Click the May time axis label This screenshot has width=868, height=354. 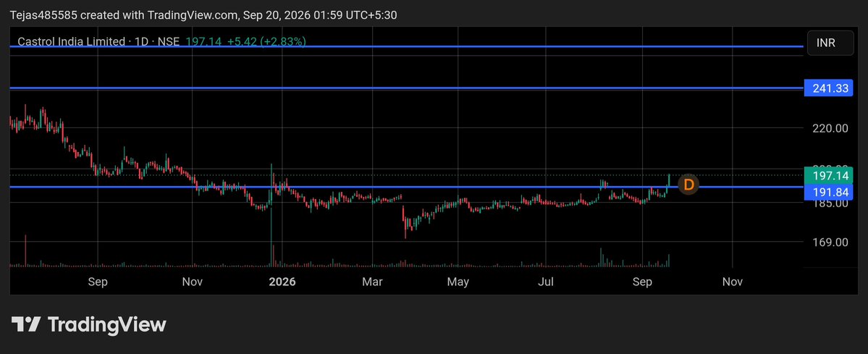pyautogui.click(x=458, y=282)
